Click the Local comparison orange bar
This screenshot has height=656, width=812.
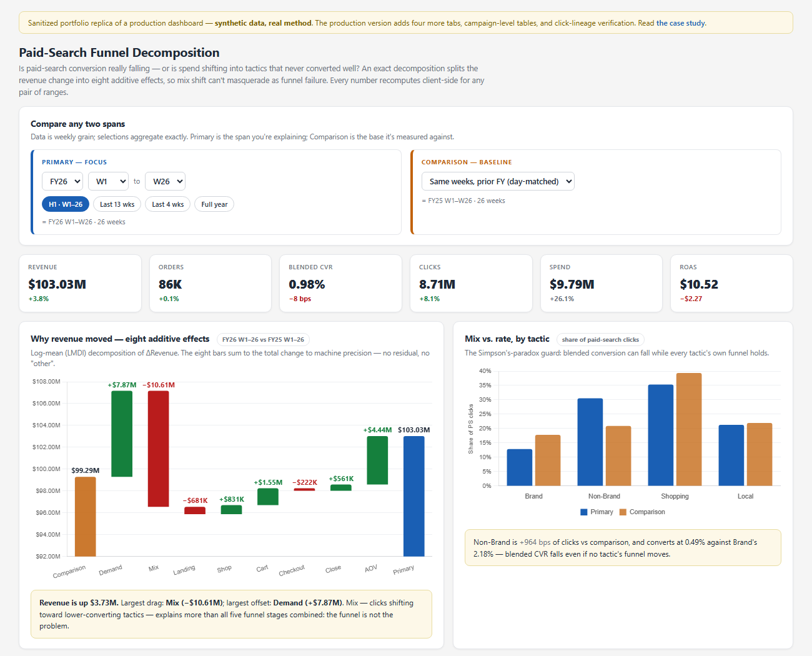tap(760, 455)
